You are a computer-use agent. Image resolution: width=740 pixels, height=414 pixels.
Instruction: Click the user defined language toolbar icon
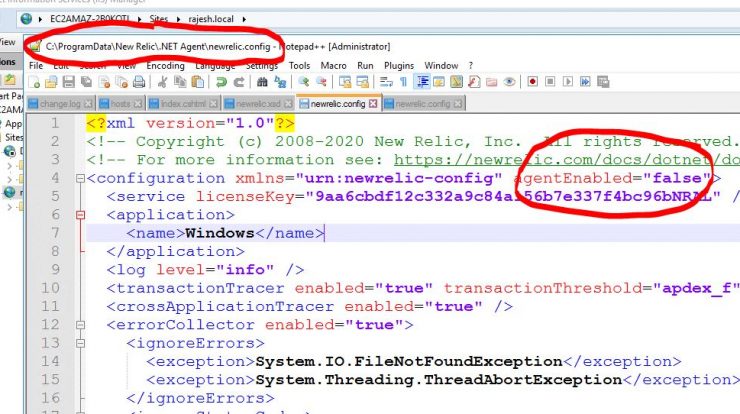point(439,82)
